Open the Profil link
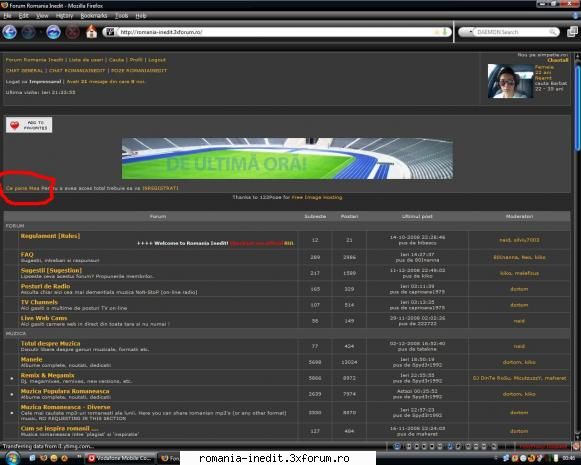 [136, 60]
